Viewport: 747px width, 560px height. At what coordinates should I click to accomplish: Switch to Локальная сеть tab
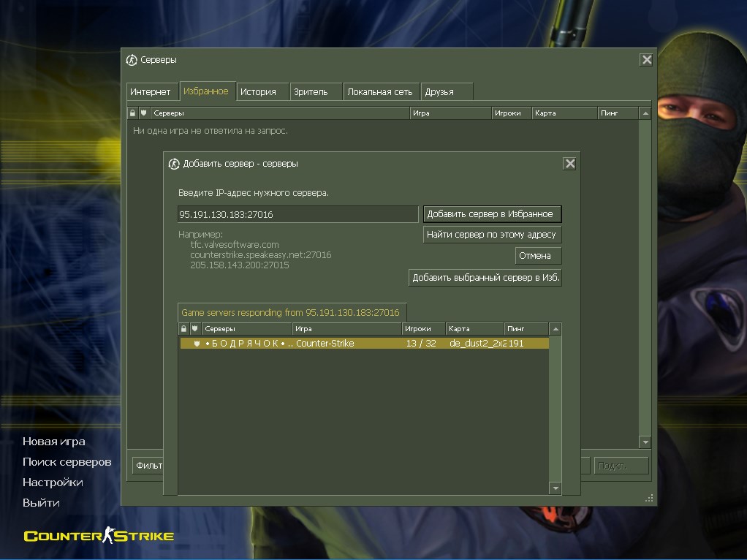(x=380, y=92)
